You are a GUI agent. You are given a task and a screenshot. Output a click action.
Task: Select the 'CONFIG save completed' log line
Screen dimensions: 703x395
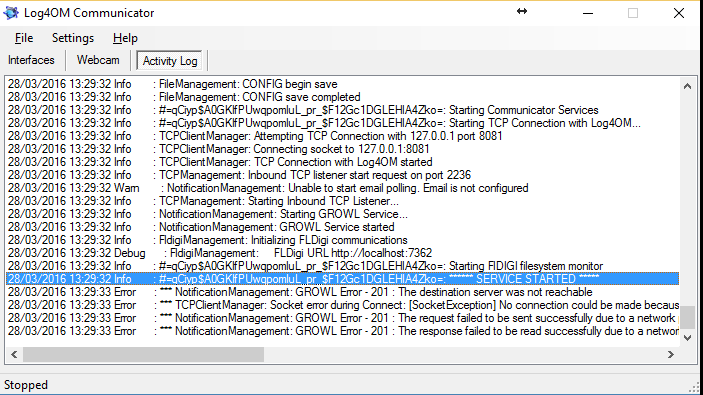point(343,97)
